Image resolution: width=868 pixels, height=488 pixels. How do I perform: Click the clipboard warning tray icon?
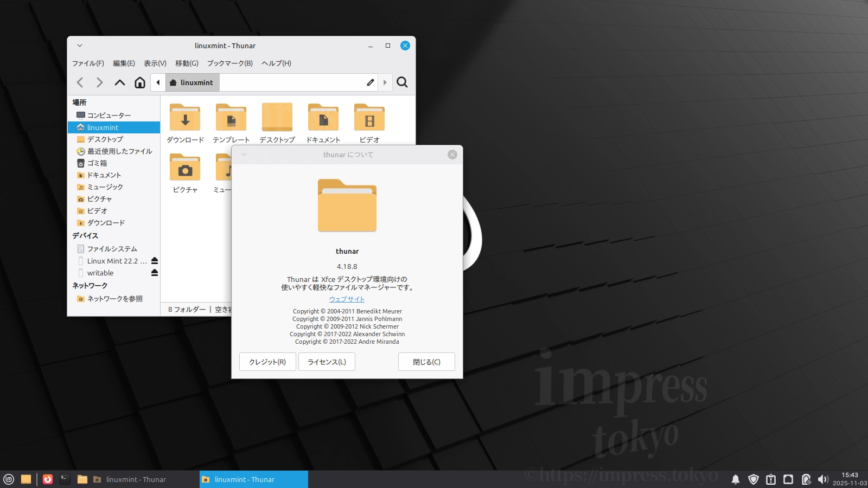coord(771,479)
